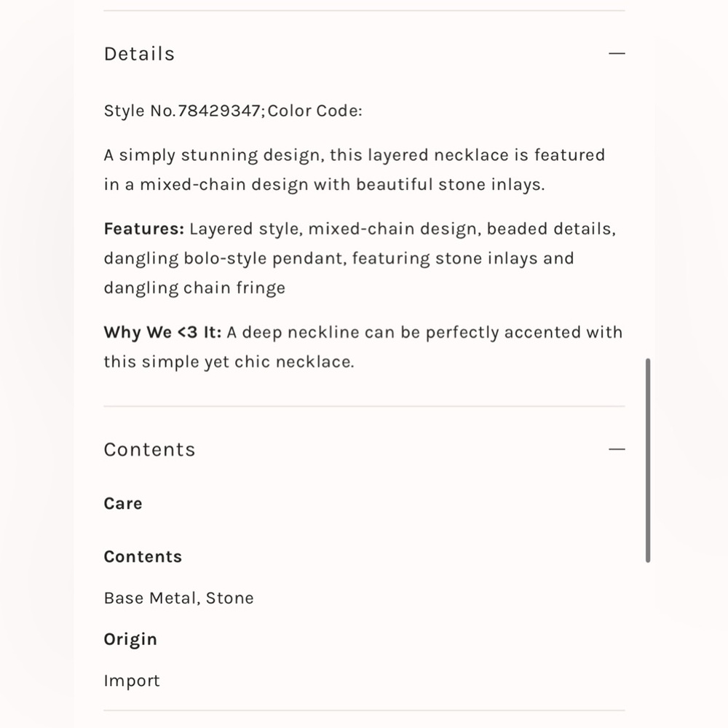Click the Base Metal, Stone text
This screenshot has height=728, width=728.
[179, 598]
